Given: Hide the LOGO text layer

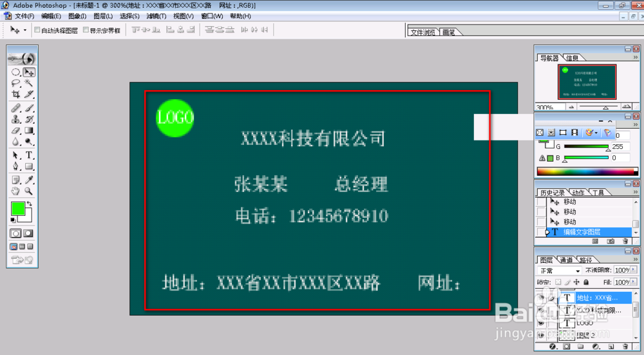Looking at the screenshot, I should (542, 323).
